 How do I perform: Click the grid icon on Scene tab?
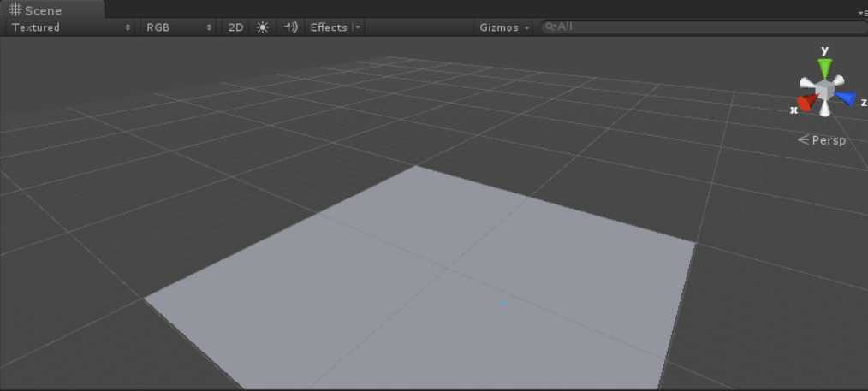click(15, 9)
